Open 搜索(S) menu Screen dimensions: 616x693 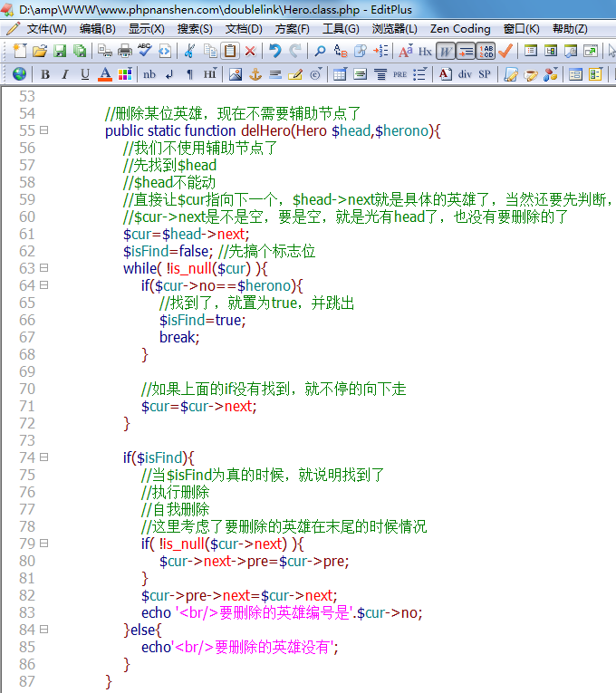[x=195, y=29]
